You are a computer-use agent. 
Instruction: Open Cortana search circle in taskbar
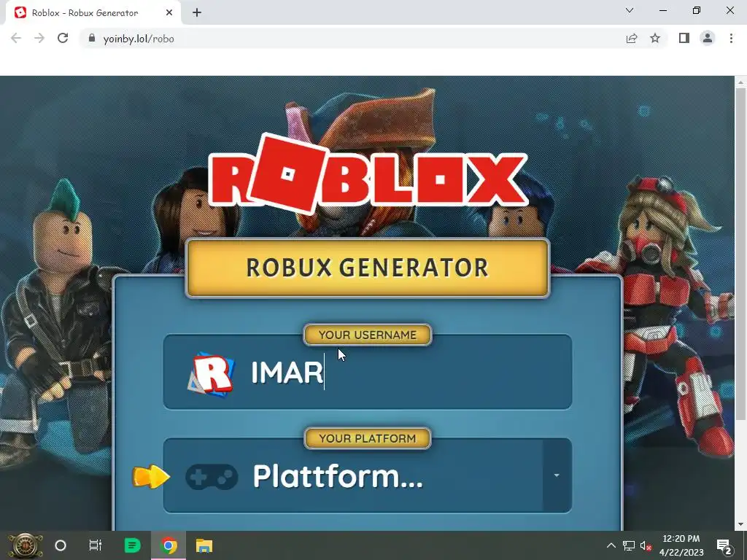[x=61, y=545]
